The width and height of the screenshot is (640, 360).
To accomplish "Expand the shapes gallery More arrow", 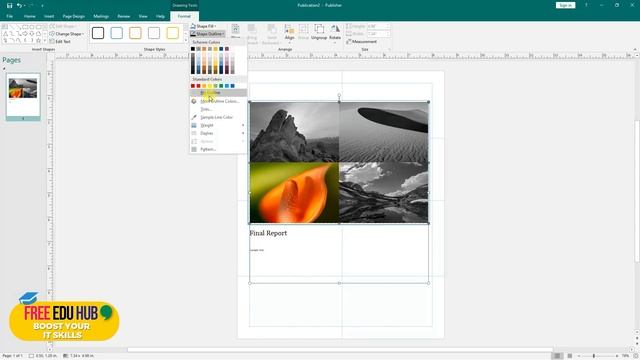I will (x=45, y=41).
